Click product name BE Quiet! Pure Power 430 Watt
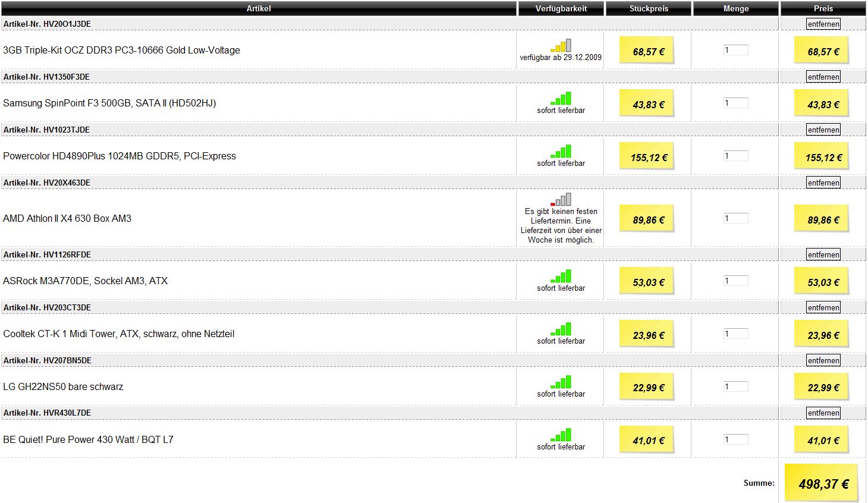Image resolution: width=868 pixels, height=503 pixels. pyautogui.click(x=88, y=439)
